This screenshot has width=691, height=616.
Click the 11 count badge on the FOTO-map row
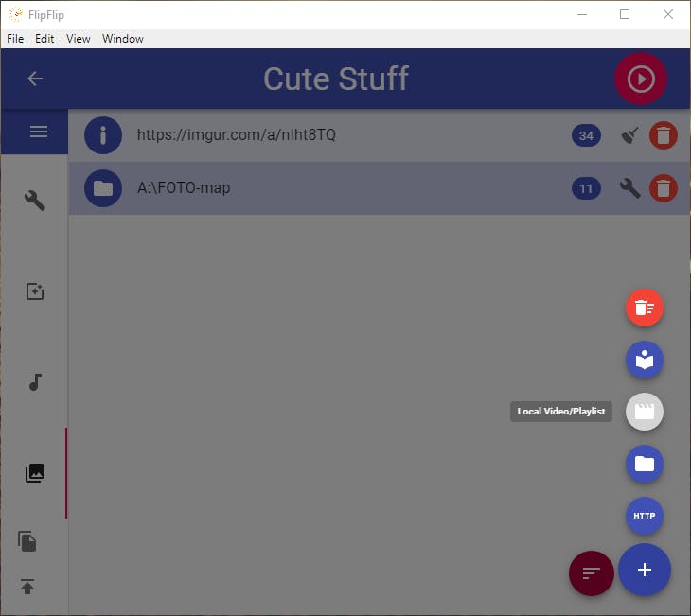tap(586, 189)
